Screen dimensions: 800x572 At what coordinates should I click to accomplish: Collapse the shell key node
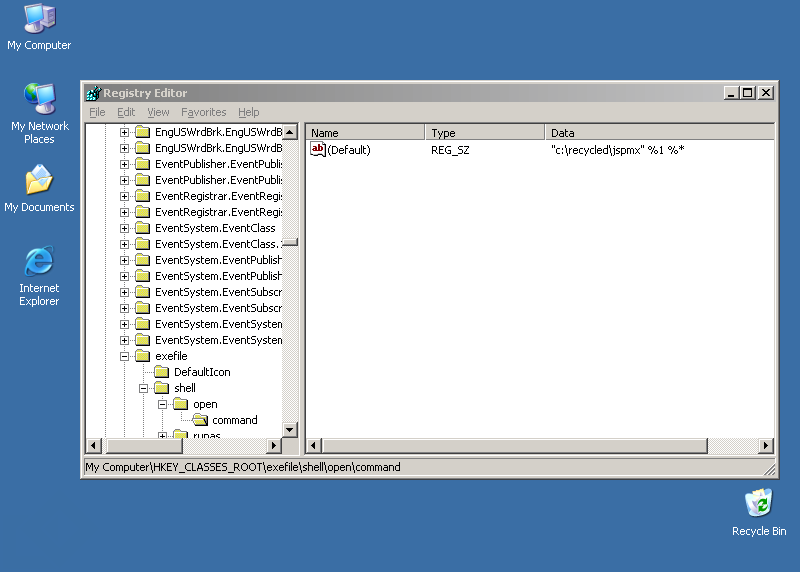click(144, 388)
